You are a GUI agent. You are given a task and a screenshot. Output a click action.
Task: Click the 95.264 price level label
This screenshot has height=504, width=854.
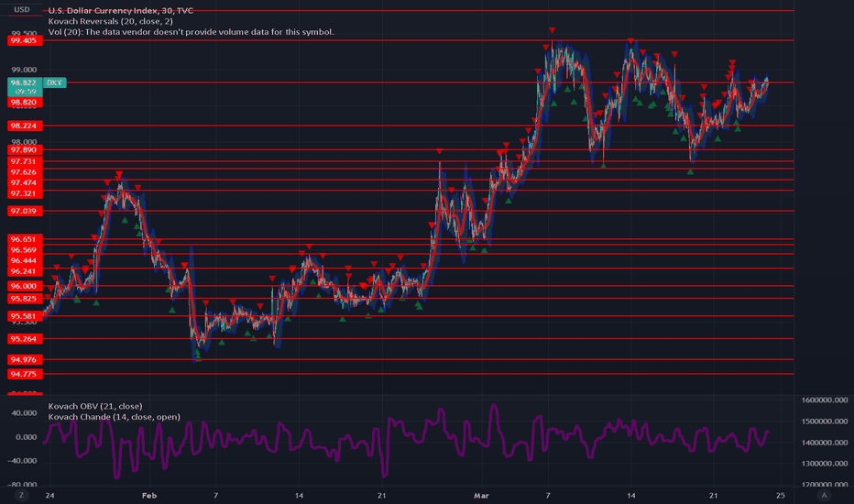(x=25, y=339)
